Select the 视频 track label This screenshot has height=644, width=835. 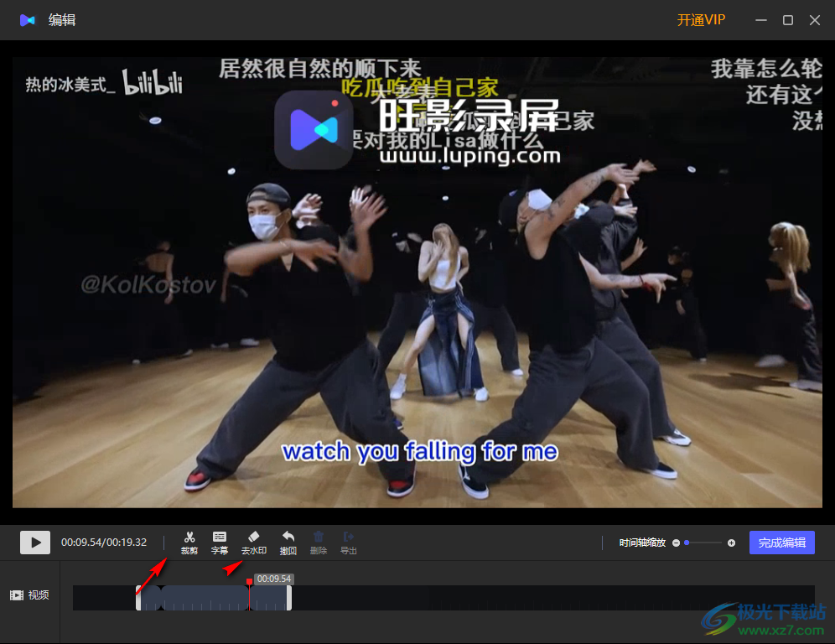click(39, 595)
